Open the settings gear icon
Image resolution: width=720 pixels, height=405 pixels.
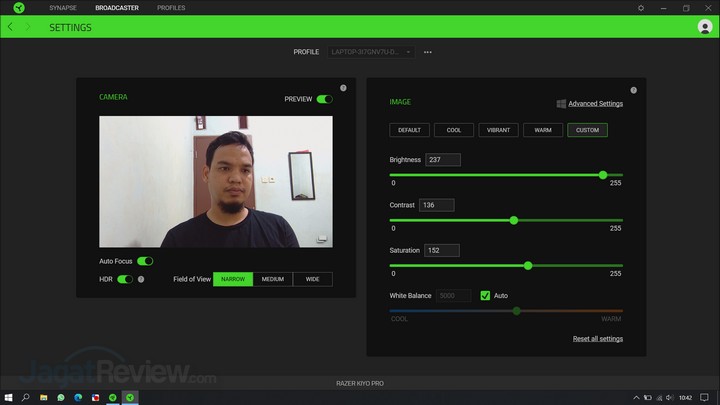[641, 8]
